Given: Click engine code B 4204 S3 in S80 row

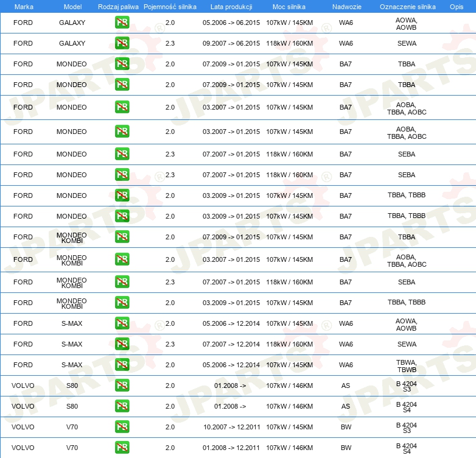Looking at the screenshot, I should [407, 386].
